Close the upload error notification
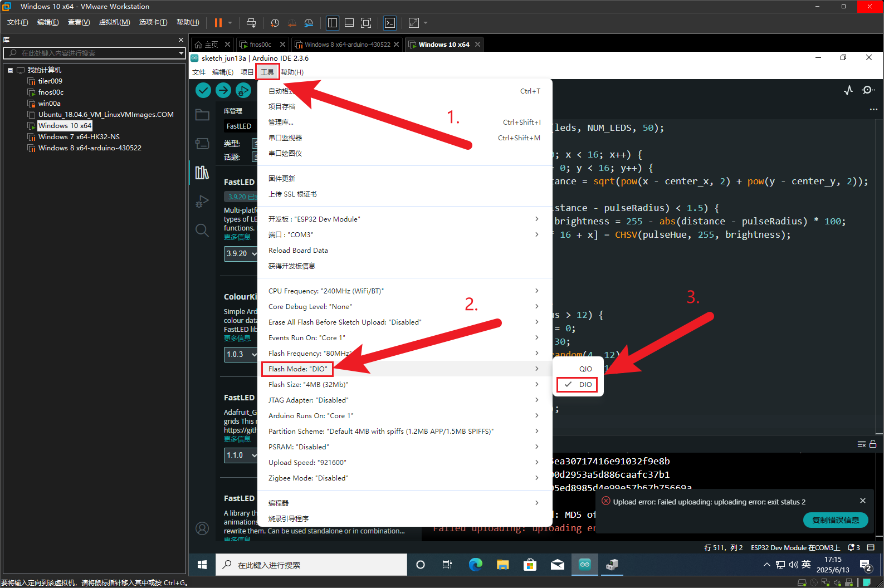 [863, 501]
